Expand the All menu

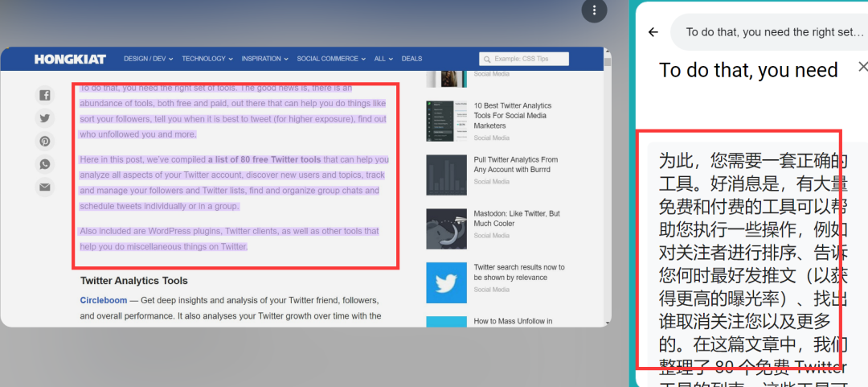click(383, 59)
